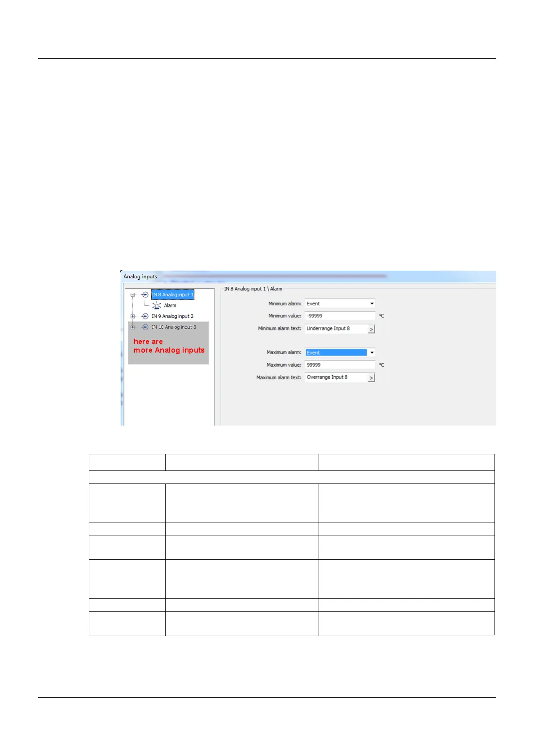The height and width of the screenshot is (756, 534).
Task: Expand the IN 10 Analog input 3 node
Action: click(x=132, y=327)
